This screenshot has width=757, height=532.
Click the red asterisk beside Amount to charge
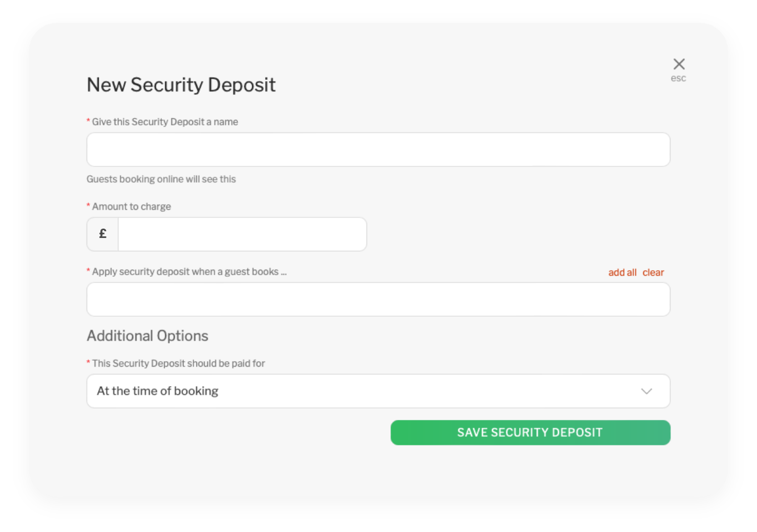point(88,206)
